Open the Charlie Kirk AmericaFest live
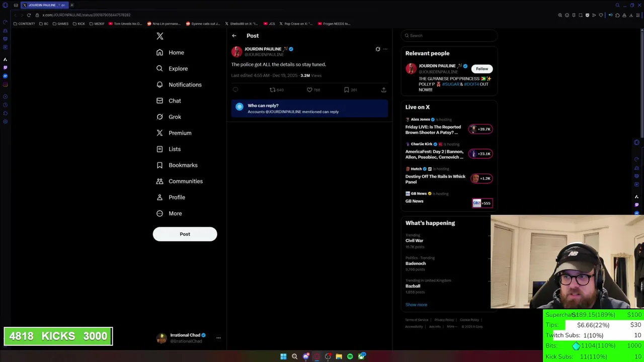Image resolution: width=644 pixels, height=362 pixels. coord(449,150)
